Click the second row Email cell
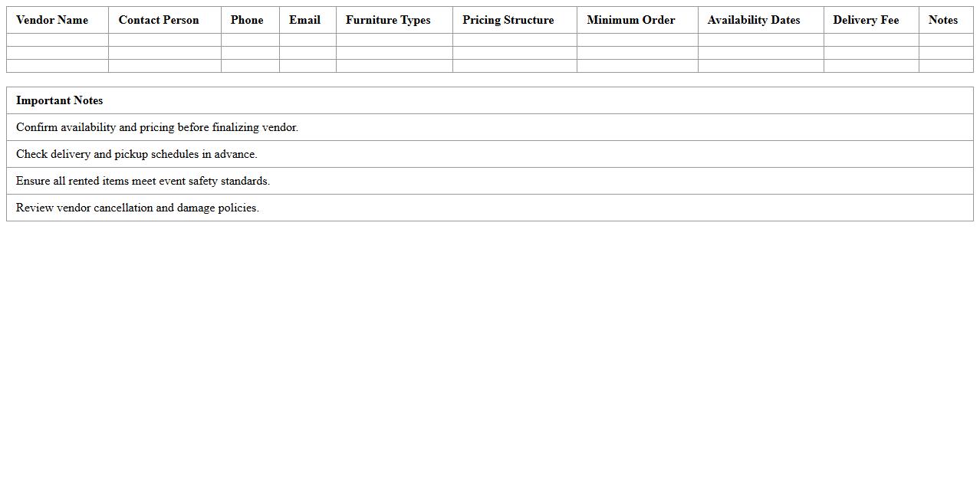This screenshot has height=498, width=980. (307, 53)
